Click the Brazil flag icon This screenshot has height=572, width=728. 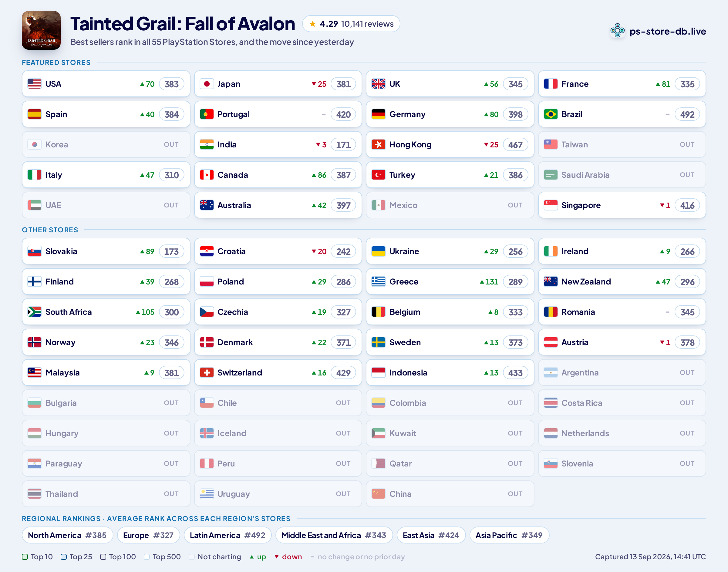(551, 114)
